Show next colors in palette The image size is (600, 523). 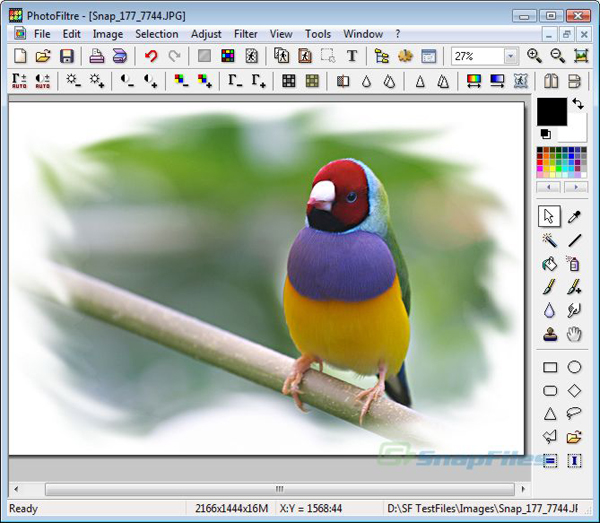point(575,187)
